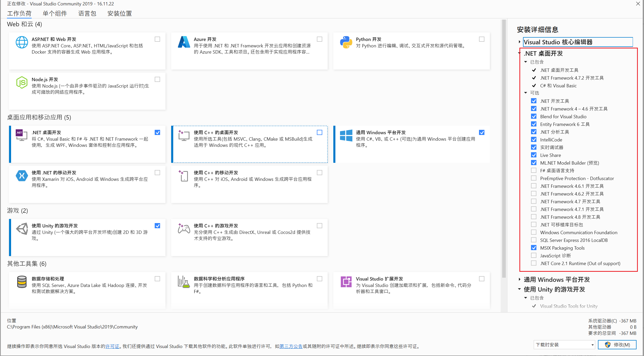
Task: Click the ASP.NET globe workload icon
Action: tap(22, 42)
